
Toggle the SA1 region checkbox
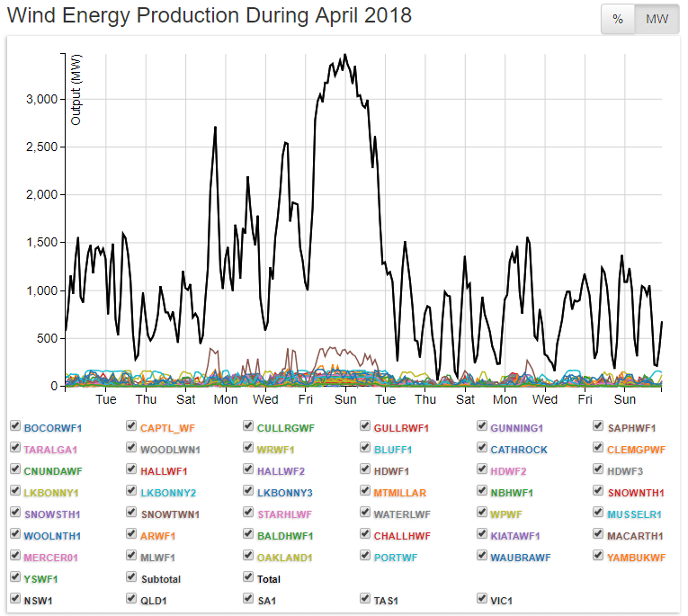tap(249, 598)
